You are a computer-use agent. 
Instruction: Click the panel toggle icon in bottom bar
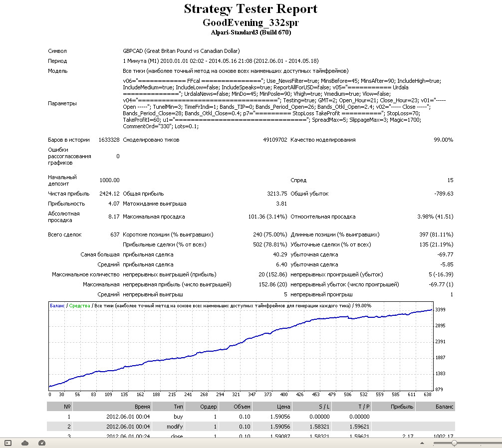[x=7, y=443]
